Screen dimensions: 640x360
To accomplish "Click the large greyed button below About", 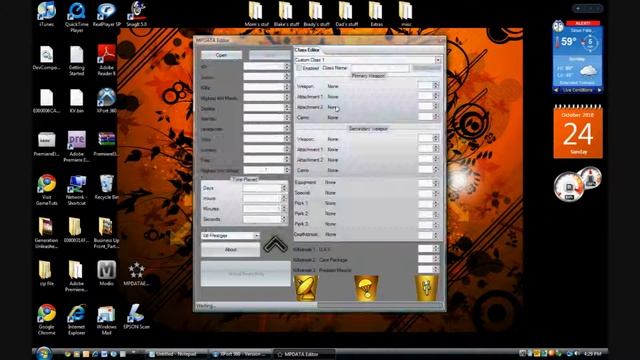I will (246, 273).
